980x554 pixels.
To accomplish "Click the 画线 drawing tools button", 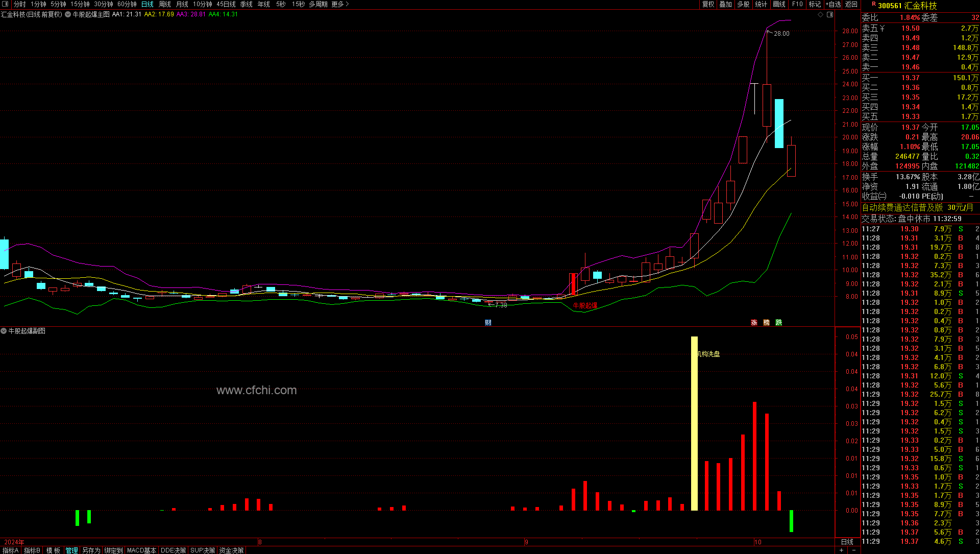I will tap(779, 4).
